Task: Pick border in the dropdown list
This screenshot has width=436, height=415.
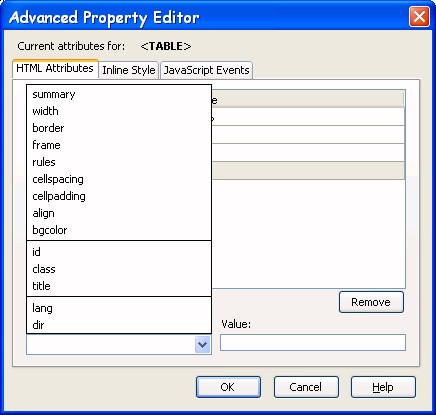Action: point(119,128)
